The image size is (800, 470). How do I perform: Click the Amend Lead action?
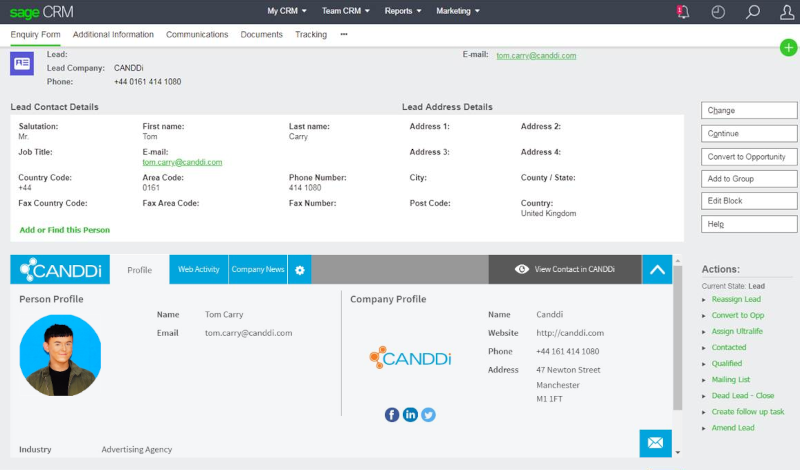[x=733, y=428]
